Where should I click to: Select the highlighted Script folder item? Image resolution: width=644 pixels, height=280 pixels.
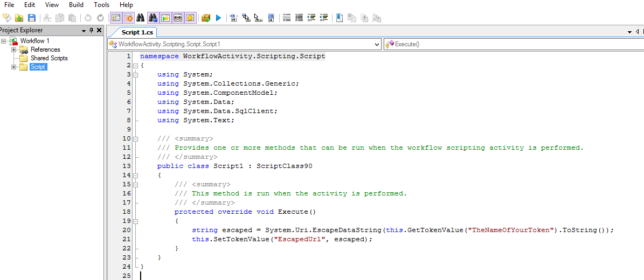click(x=38, y=67)
